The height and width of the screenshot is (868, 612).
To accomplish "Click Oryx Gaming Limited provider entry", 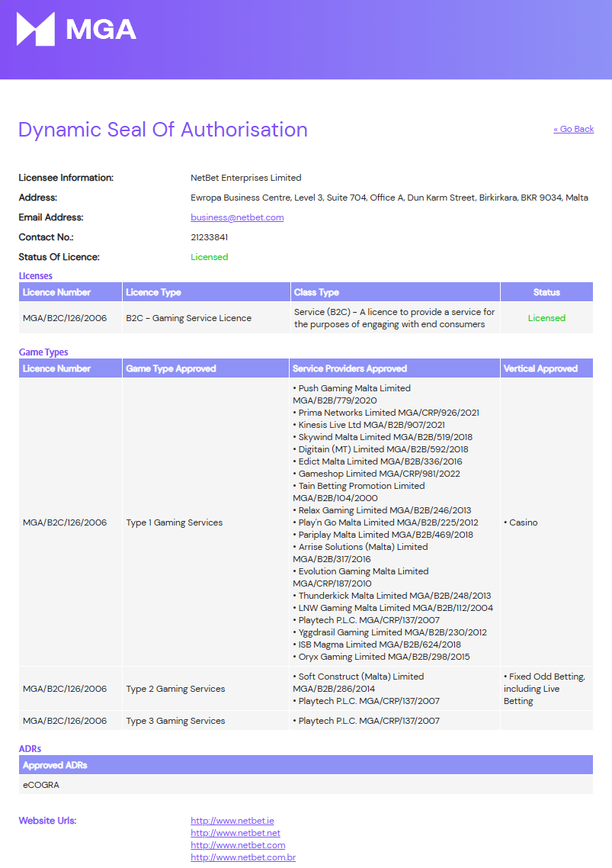I will tap(381, 657).
